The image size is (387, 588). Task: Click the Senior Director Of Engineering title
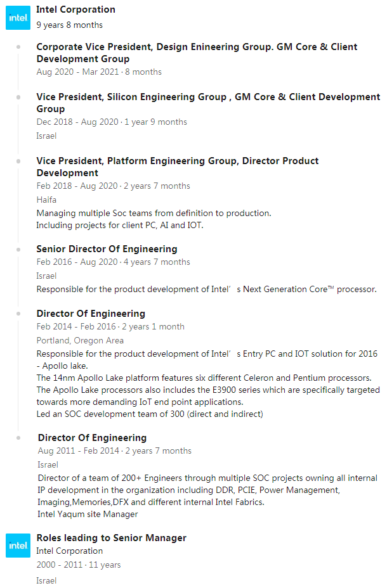click(107, 249)
